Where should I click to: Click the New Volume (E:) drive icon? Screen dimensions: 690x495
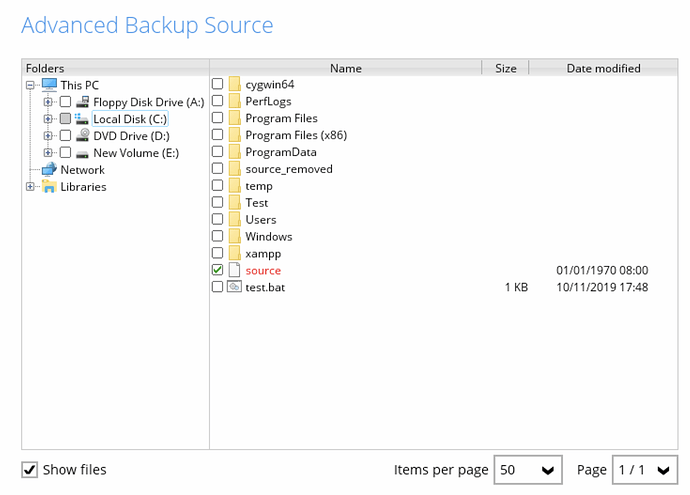[x=83, y=153]
